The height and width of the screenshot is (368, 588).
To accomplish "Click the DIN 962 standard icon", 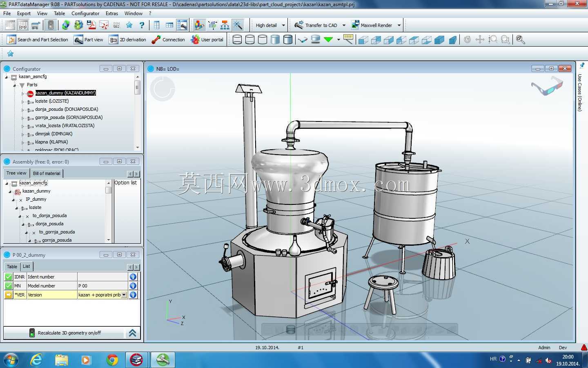I will tap(116, 25).
